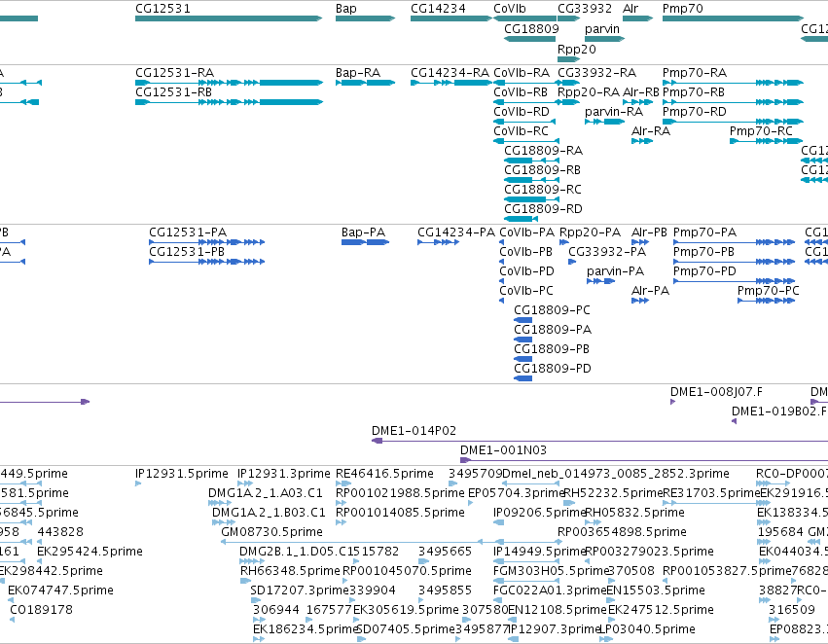Select transcript CG12531-RB
Viewport: 828px width, 644px height.
173,92
